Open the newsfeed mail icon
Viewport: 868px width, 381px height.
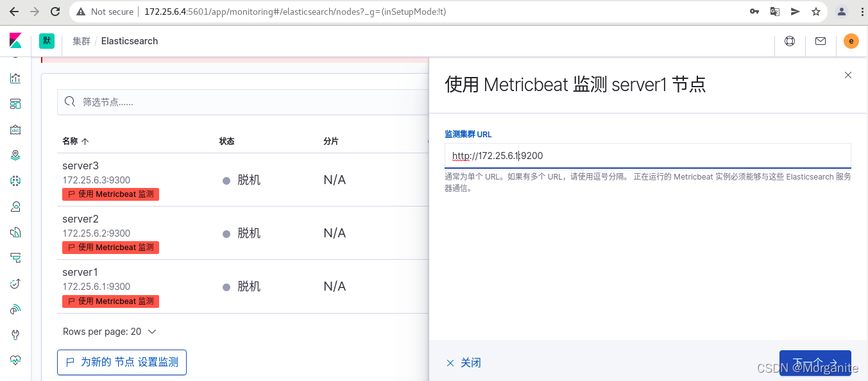821,41
